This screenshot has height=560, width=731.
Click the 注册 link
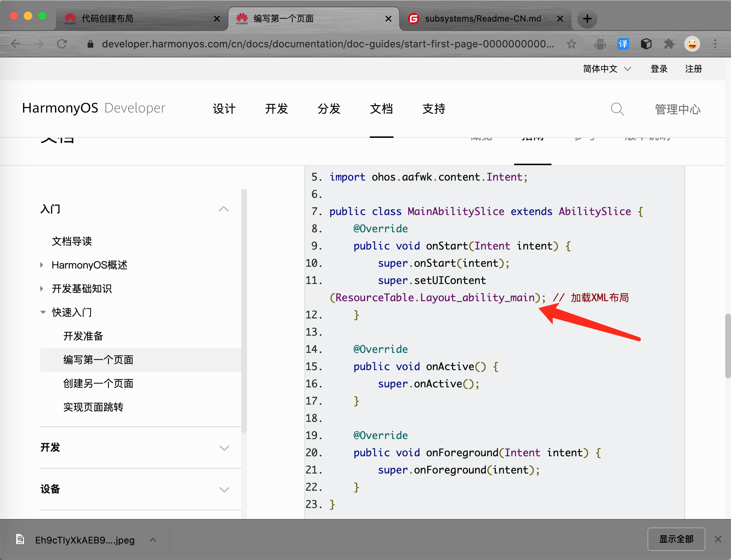693,69
